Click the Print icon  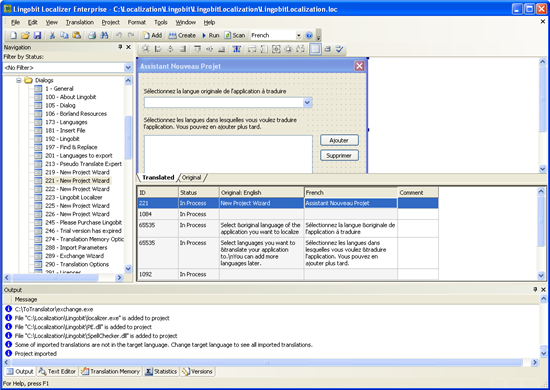click(x=92, y=35)
